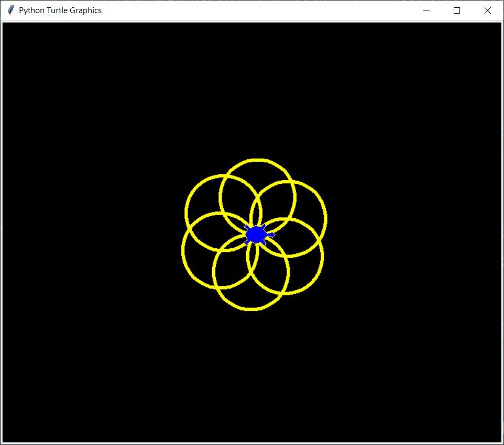This screenshot has height=445, width=504.
Task: Click the far left edge of the yellow flower
Action: coord(183,250)
